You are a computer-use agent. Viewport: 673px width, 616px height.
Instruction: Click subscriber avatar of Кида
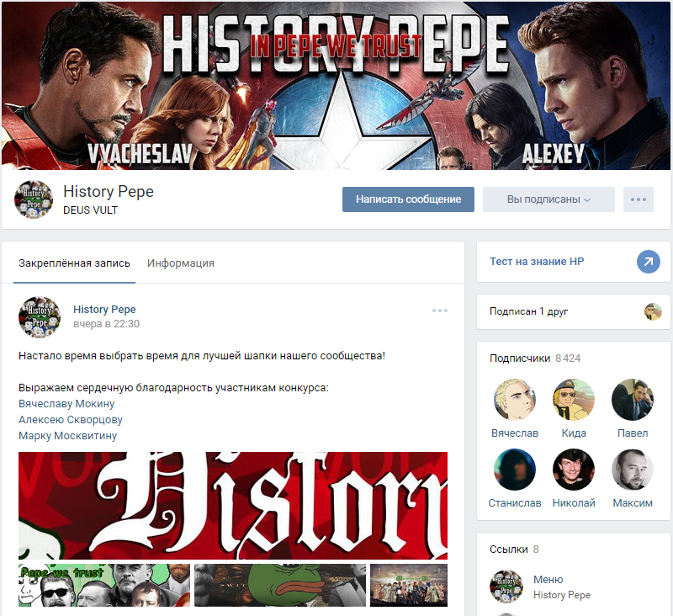574,400
